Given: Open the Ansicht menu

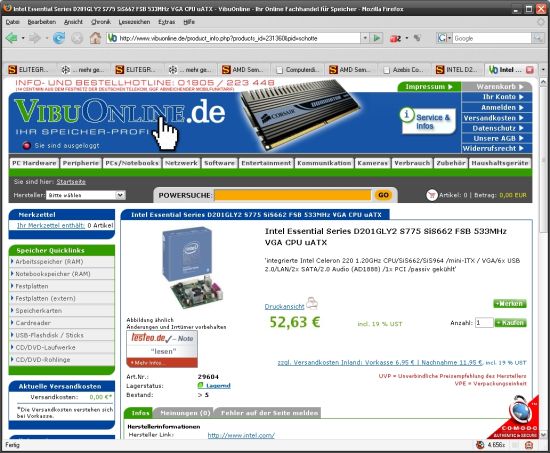Looking at the screenshot, I should pyautogui.click(x=73, y=22).
